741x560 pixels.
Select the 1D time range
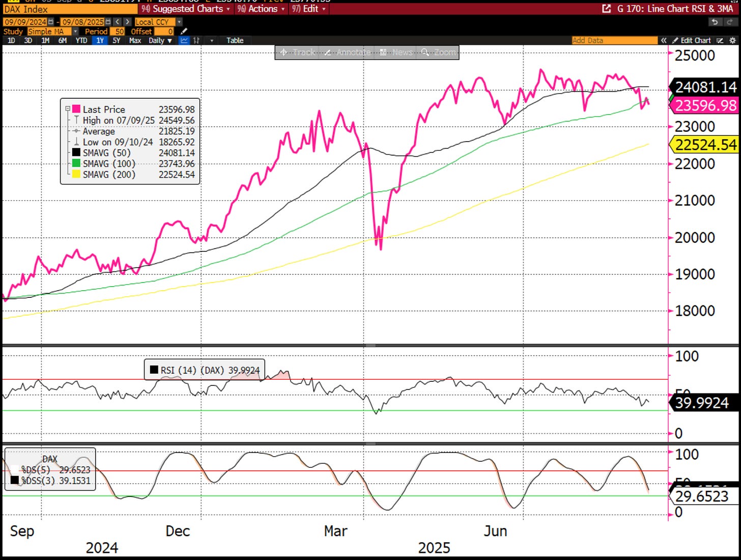pos(11,40)
